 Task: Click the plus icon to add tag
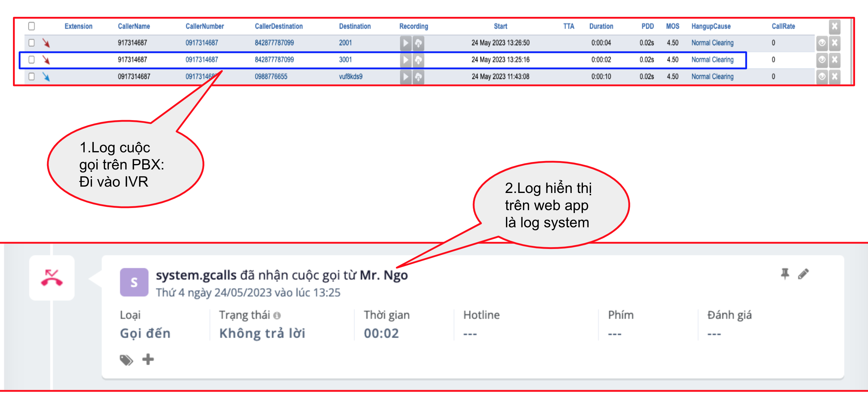pos(148,359)
